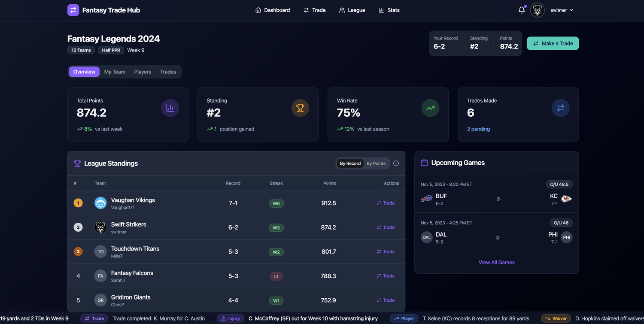Open the View All Games link
The height and width of the screenshot is (324, 644).
click(496, 262)
